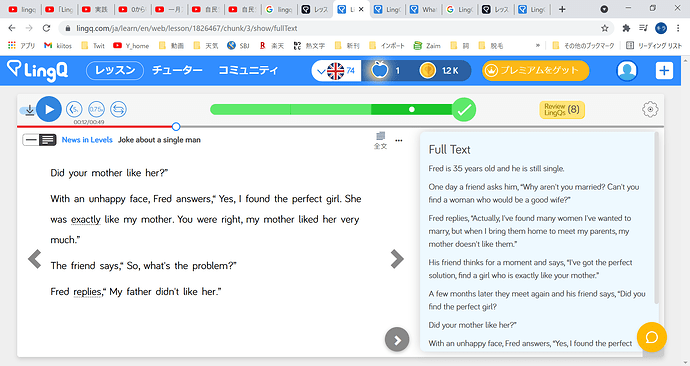The image size is (690, 366).
Task: Open the コミュニティ menu
Action: point(248,70)
